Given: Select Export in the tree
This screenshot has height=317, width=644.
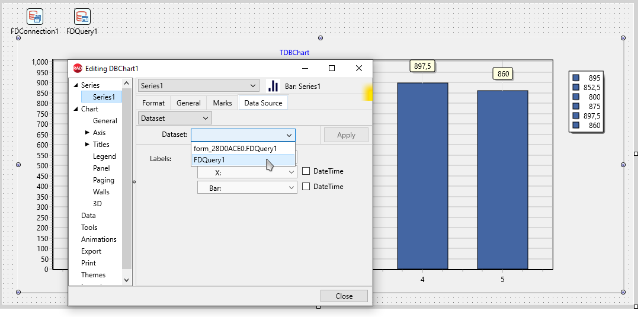Looking at the screenshot, I should coord(91,251).
